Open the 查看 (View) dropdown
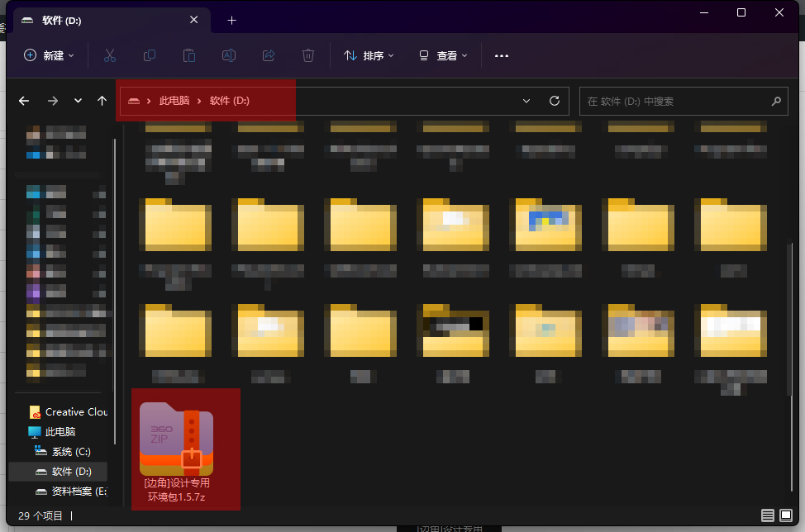805x532 pixels. 444,55
